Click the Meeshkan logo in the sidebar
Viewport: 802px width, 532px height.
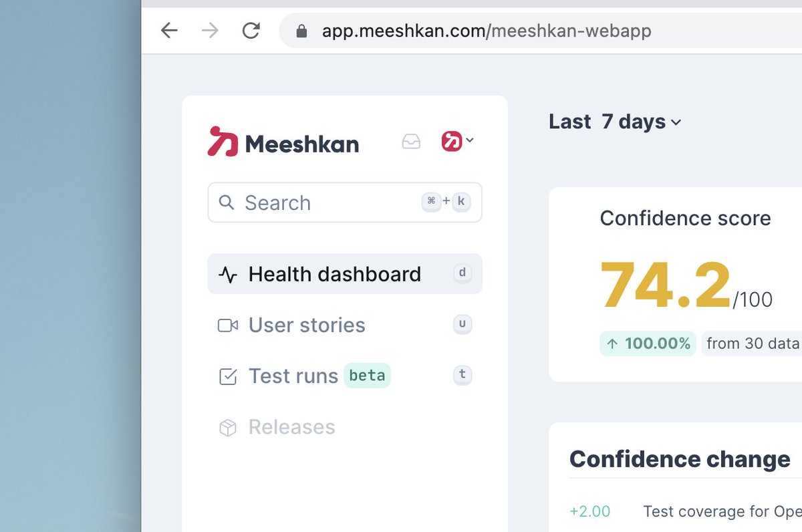tap(283, 142)
